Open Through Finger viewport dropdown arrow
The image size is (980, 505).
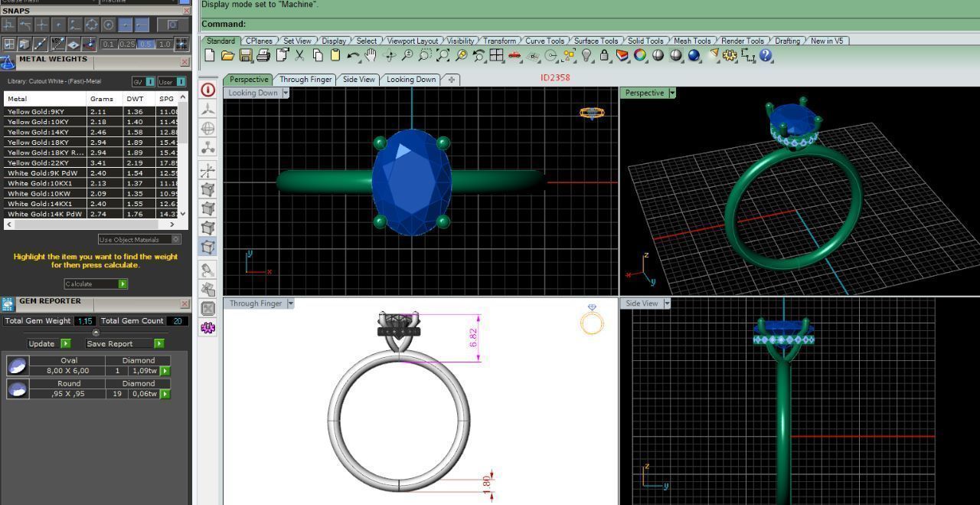click(x=289, y=303)
